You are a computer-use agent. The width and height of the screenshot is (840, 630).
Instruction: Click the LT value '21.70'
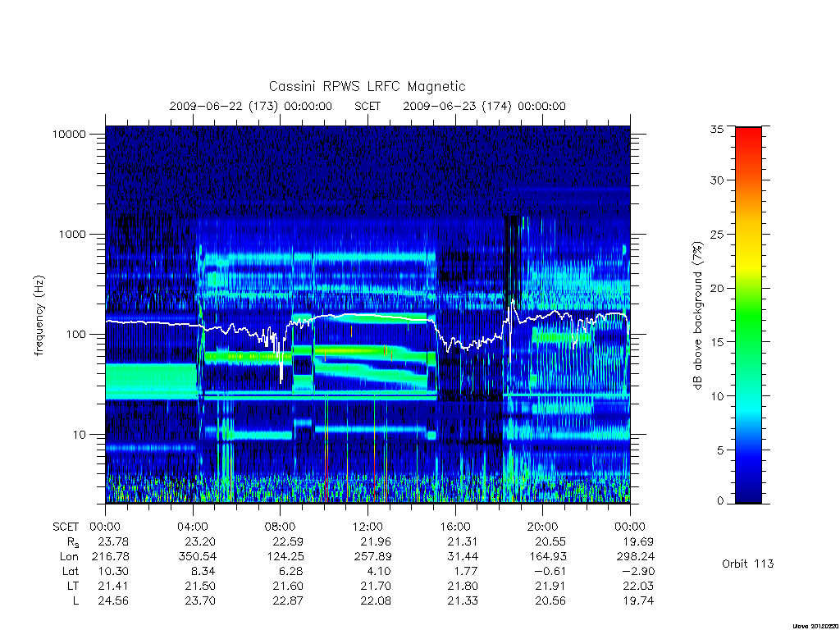(x=376, y=586)
